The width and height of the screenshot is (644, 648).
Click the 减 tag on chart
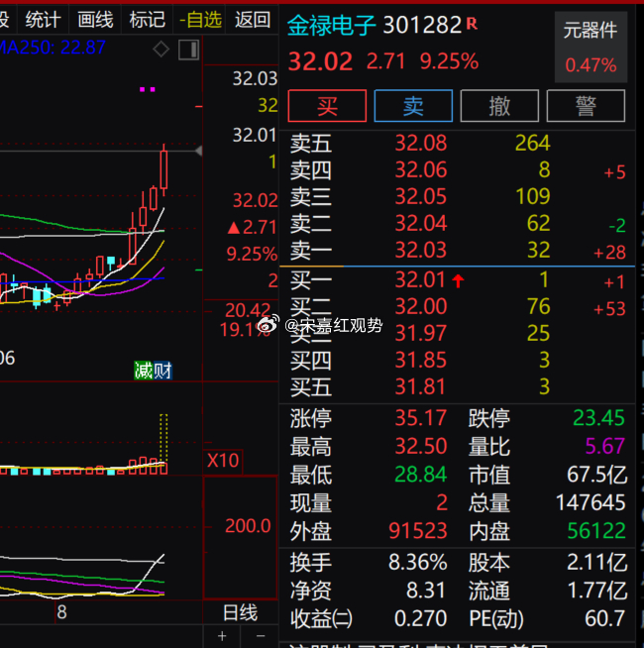[144, 371]
